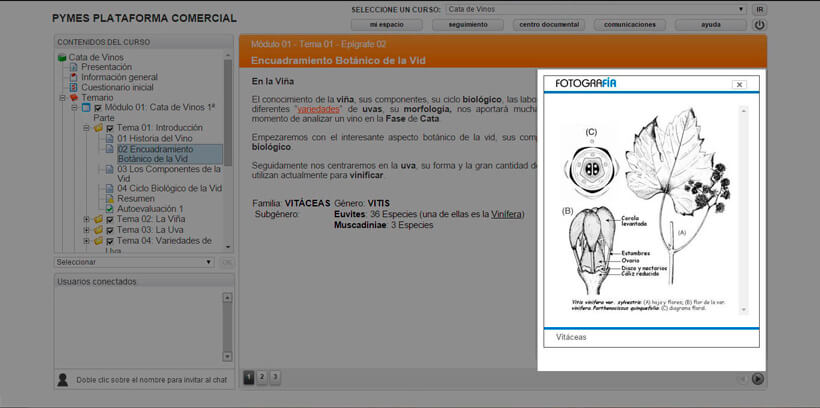The width and height of the screenshot is (820, 408).
Task: Open the mi espacio menu
Action: (388, 25)
